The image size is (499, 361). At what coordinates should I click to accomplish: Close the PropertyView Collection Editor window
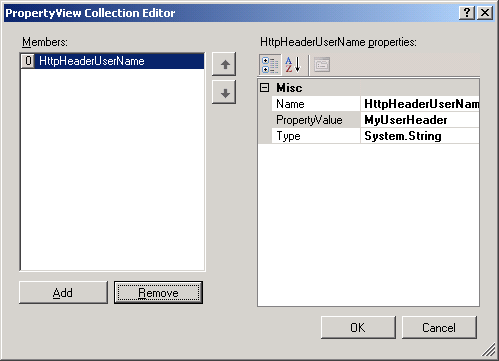[485, 13]
